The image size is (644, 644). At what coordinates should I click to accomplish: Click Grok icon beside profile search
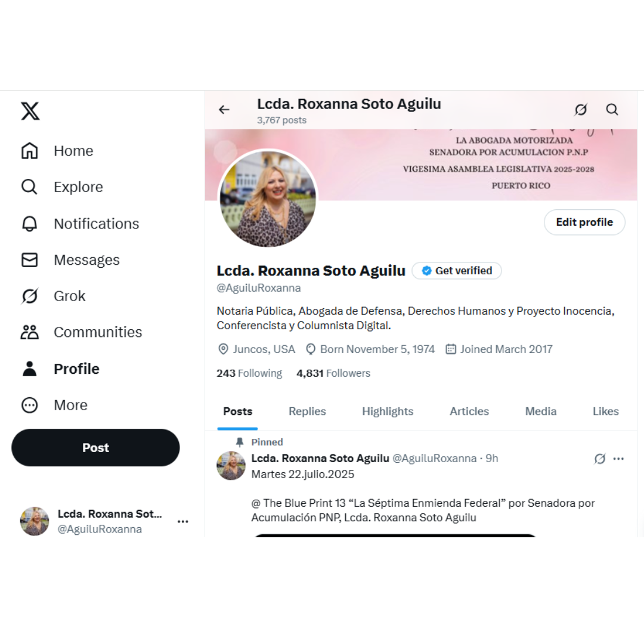[581, 110]
